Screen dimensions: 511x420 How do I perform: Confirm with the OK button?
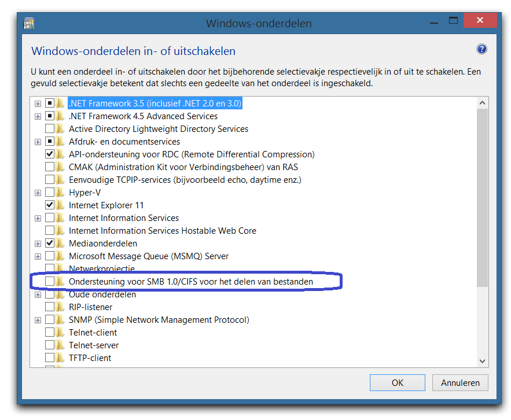click(397, 382)
